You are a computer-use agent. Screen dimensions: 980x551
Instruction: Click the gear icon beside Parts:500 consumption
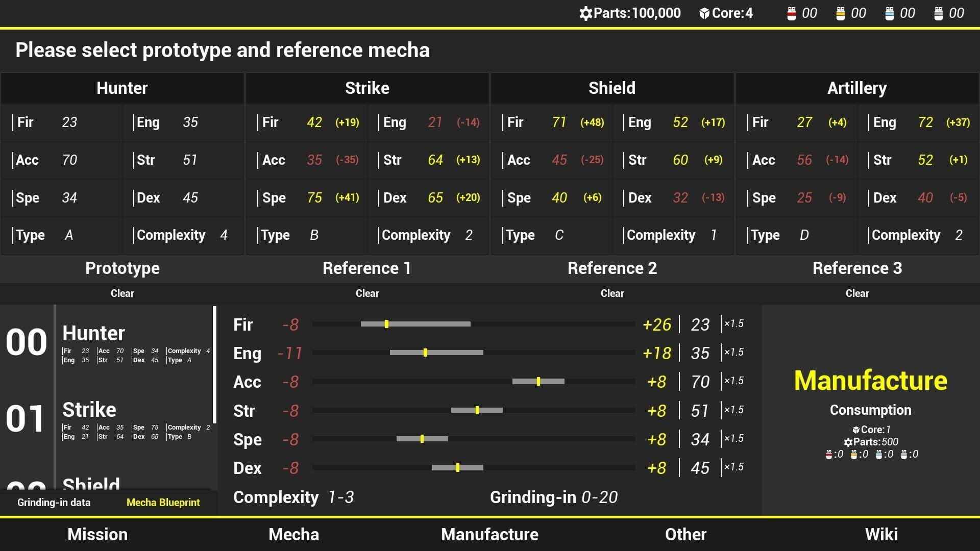coord(848,442)
